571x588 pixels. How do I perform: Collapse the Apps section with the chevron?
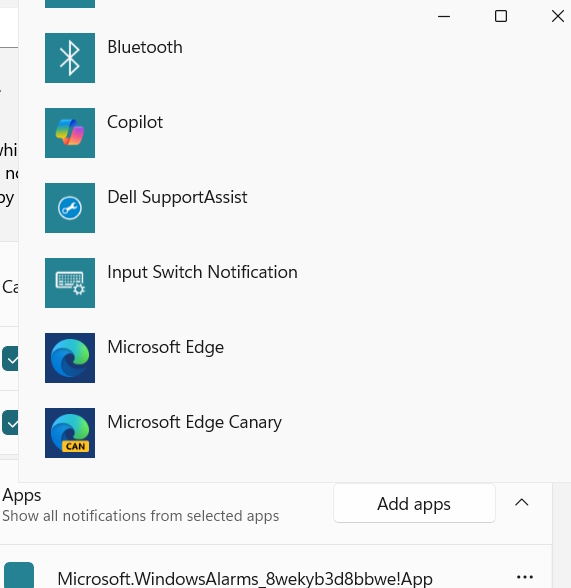[x=522, y=502]
